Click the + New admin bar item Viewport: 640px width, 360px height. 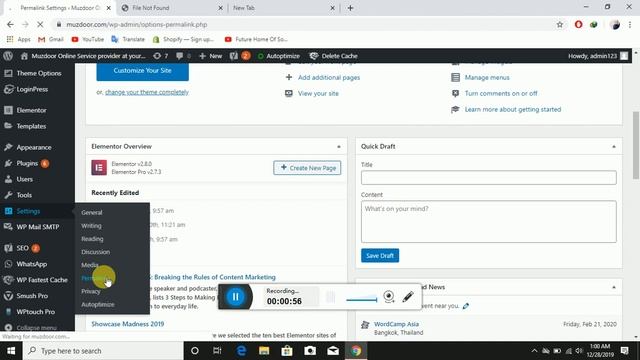(x=211, y=56)
